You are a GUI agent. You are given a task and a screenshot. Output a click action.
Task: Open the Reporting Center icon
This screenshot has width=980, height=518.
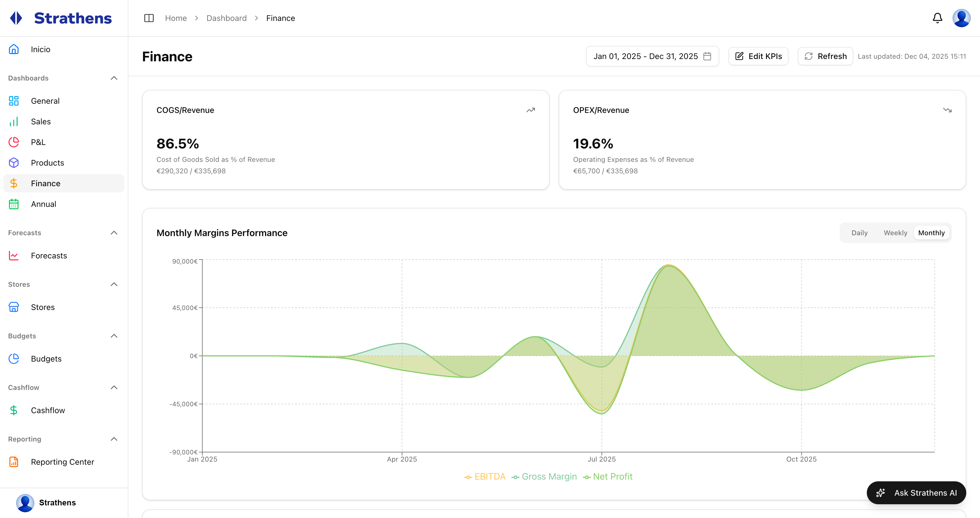[14, 462]
